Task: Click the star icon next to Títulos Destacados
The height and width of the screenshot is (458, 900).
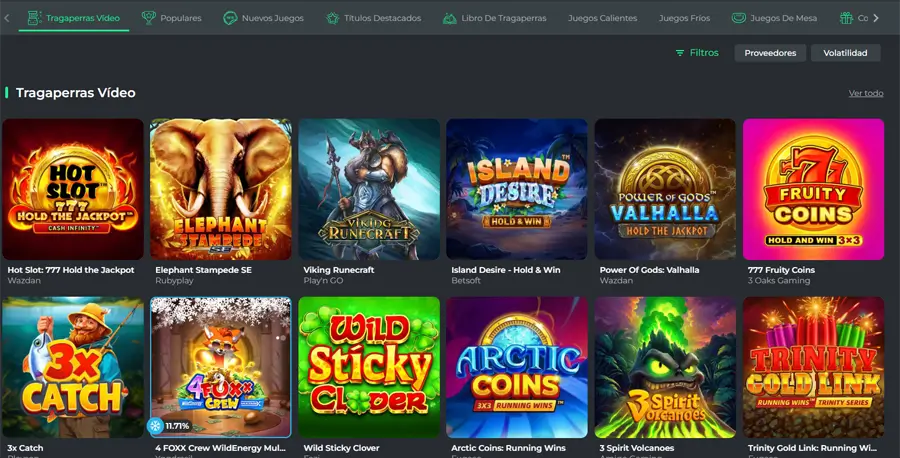Action: point(332,18)
